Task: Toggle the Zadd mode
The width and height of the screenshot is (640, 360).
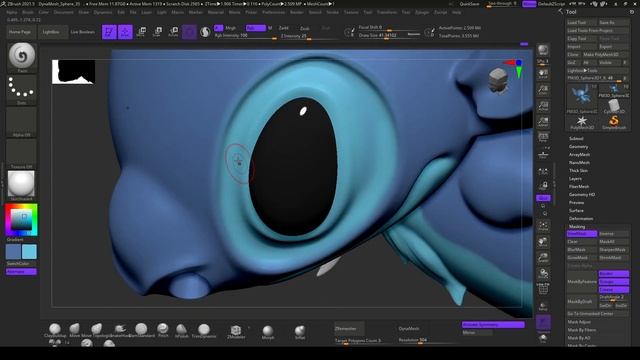Action: click(x=284, y=28)
